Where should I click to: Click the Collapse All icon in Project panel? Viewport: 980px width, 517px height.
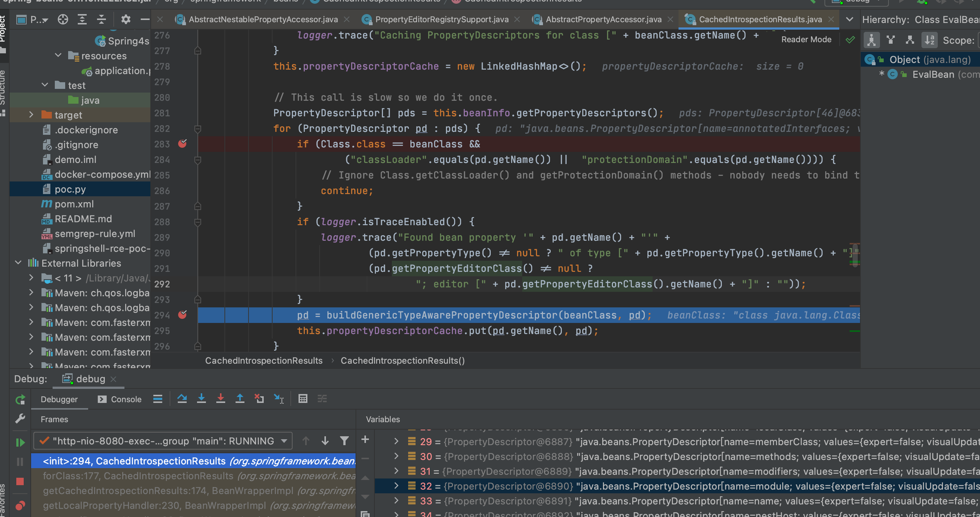point(101,19)
